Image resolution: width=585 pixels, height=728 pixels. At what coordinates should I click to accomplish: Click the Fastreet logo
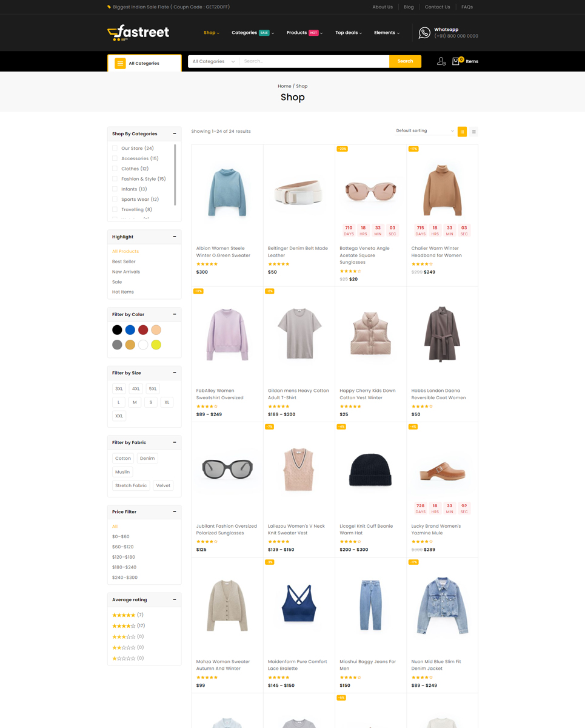click(138, 33)
